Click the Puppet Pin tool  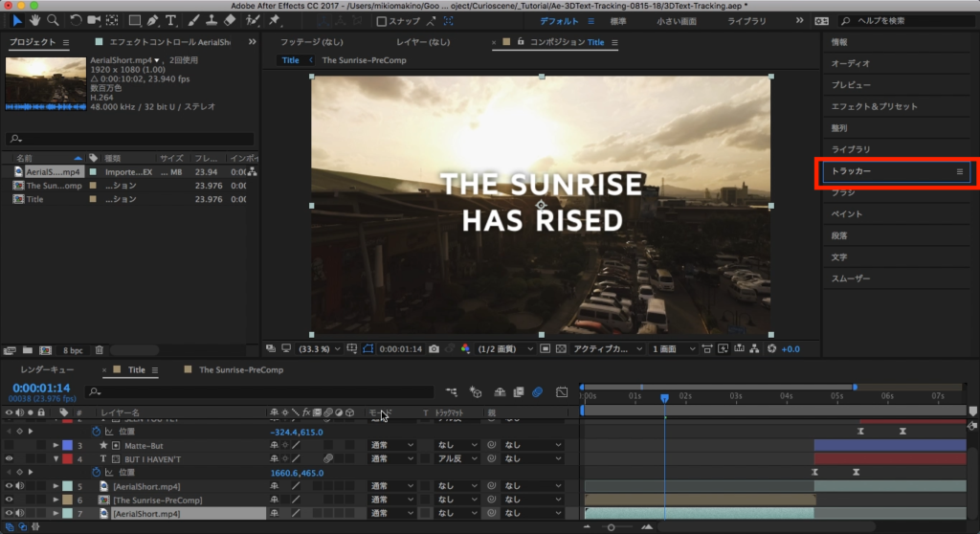275,20
